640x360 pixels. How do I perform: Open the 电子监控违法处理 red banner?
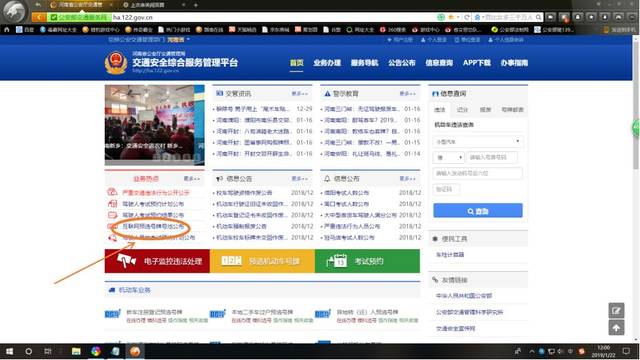(157, 261)
